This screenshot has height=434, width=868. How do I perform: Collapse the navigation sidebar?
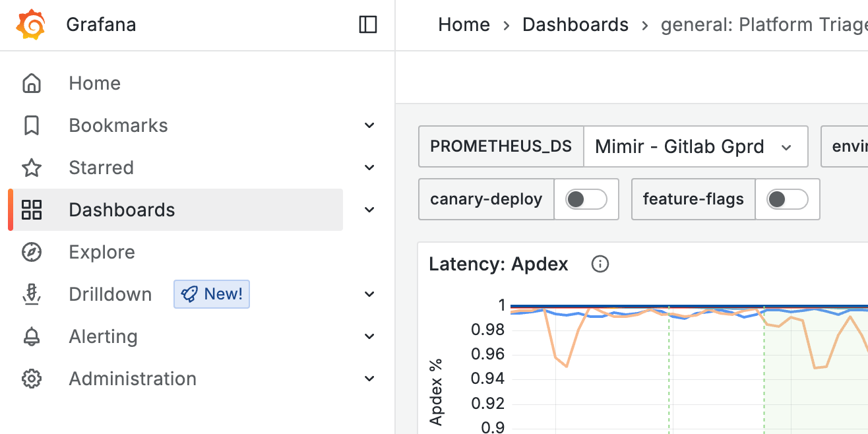point(367,24)
